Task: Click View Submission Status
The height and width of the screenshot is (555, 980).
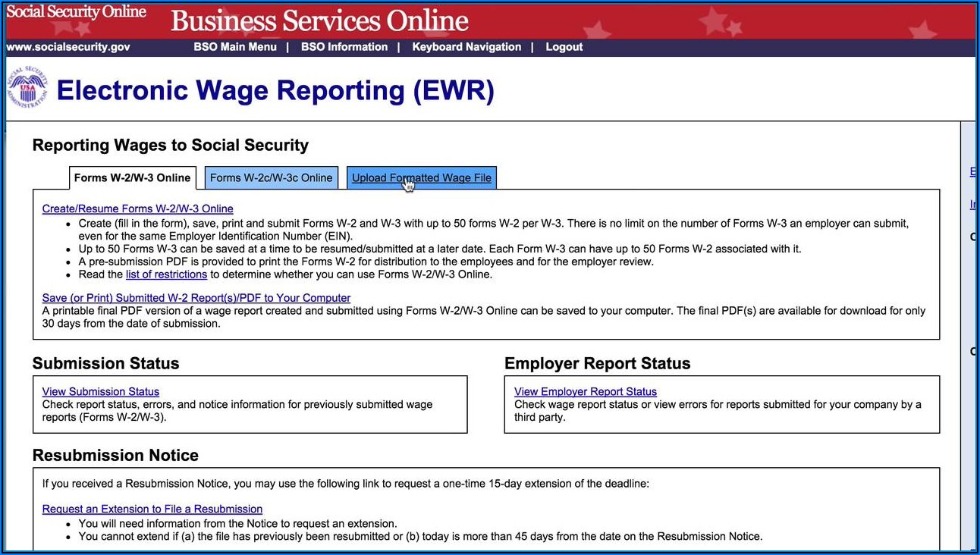Action: click(101, 392)
